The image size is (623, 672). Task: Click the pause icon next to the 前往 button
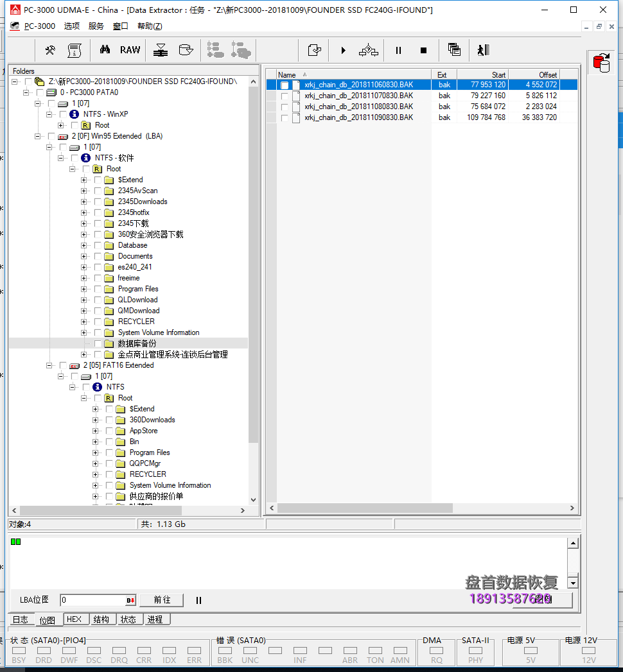(x=198, y=600)
